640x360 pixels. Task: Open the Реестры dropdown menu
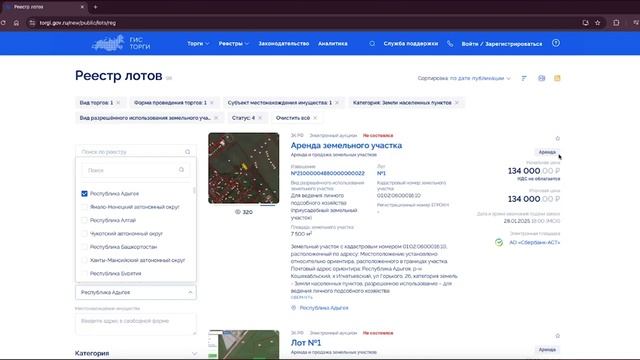pyautogui.click(x=233, y=43)
